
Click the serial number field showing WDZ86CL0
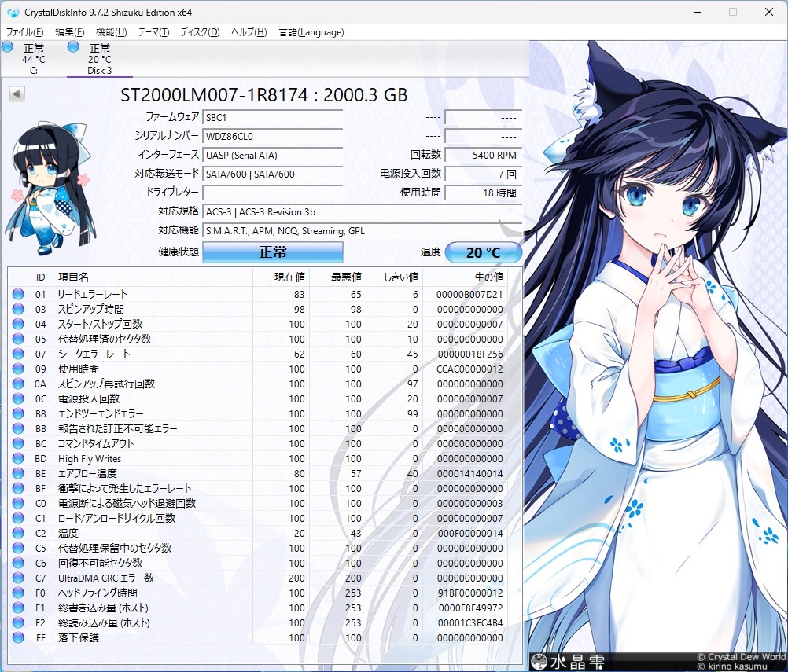(x=273, y=136)
